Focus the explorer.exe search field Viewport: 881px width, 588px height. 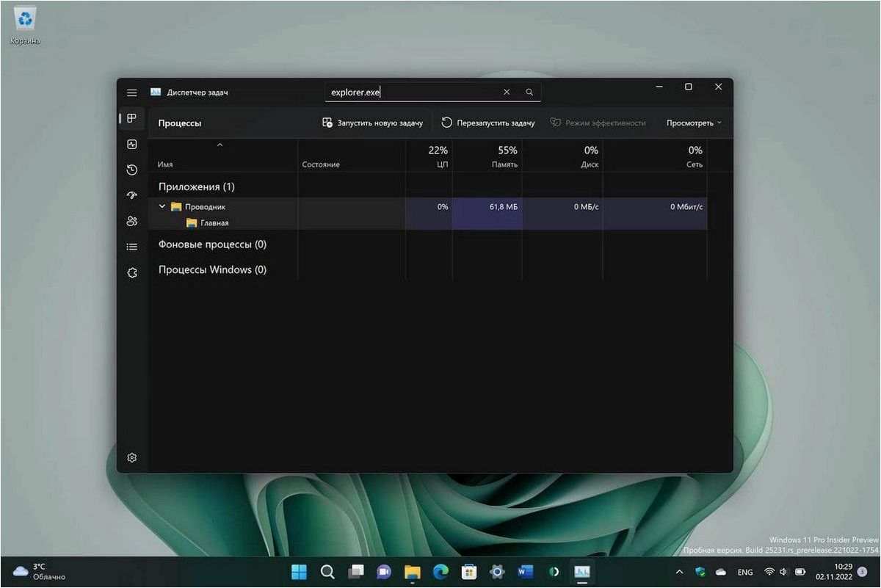click(x=433, y=92)
